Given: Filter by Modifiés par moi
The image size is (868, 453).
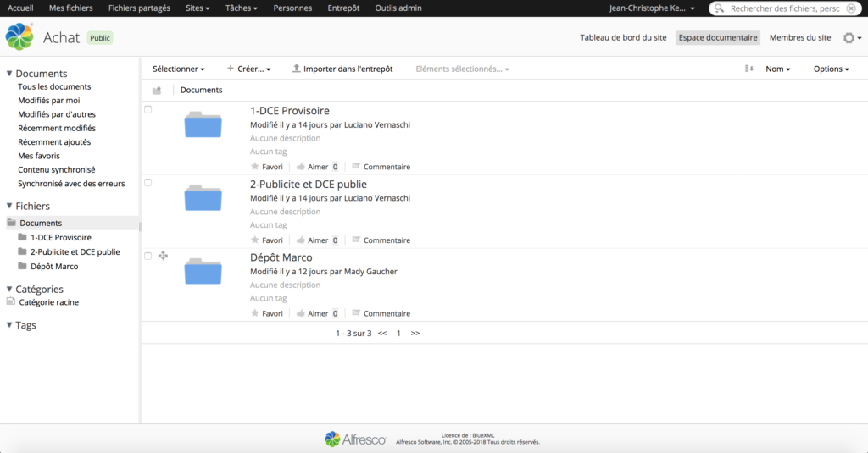Looking at the screenshot, I should click(48, 100).
